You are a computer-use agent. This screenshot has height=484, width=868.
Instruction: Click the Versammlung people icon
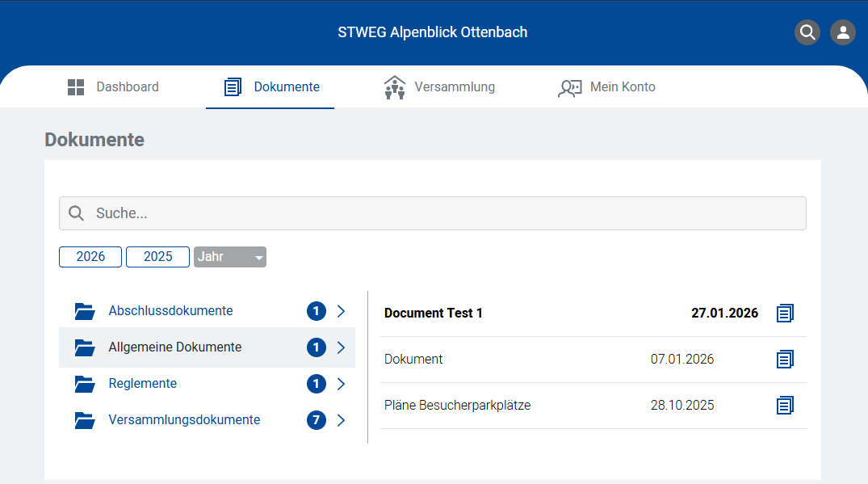(x=395, y=87)
